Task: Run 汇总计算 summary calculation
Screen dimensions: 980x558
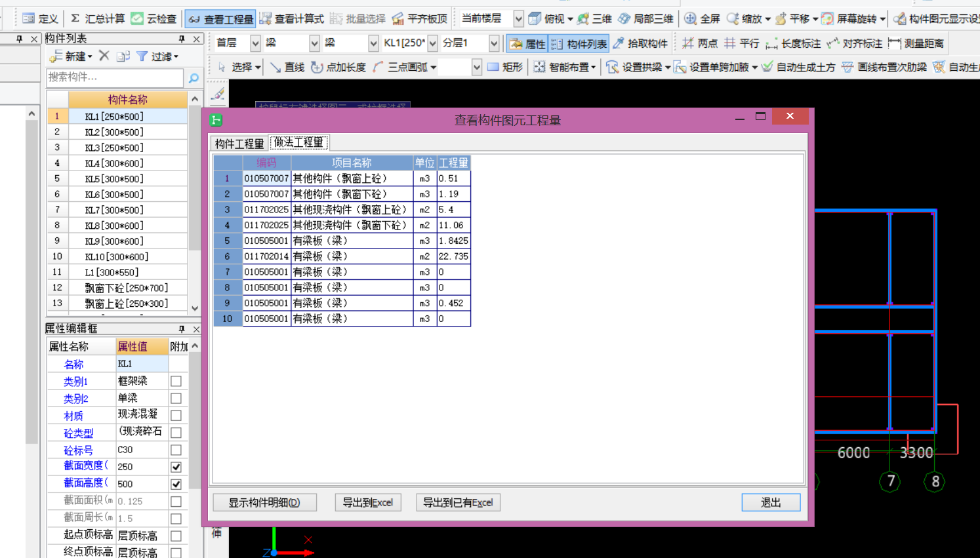Action: coord(98,18)
